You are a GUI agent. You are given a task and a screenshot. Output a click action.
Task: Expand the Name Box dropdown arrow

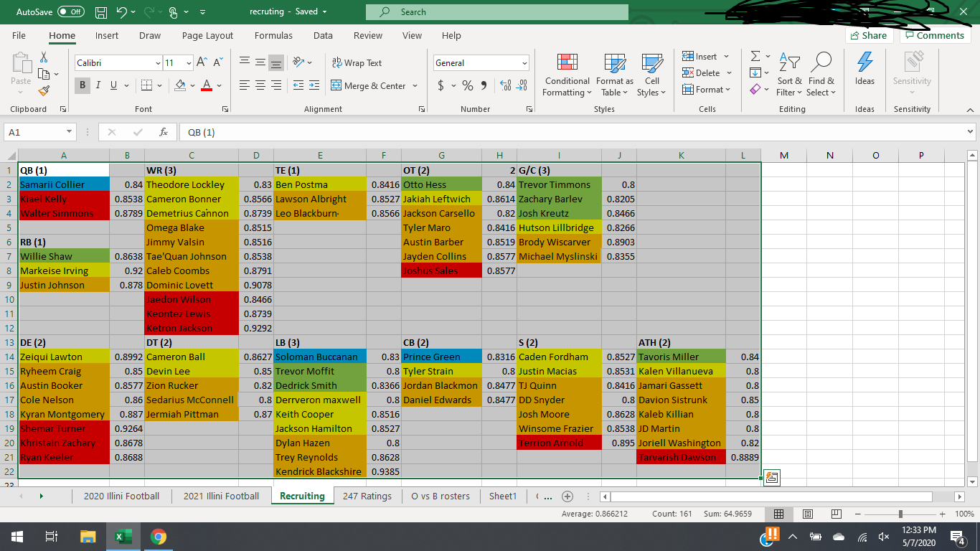[69, 132]
